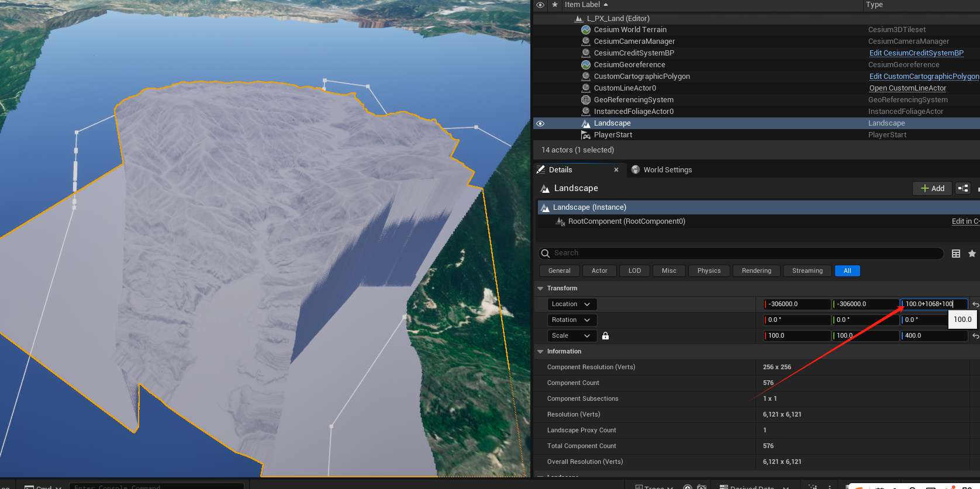Click the visibility eye column header in Outliner
This screenshot has height=489, width=980.
[x=540, y=5]
